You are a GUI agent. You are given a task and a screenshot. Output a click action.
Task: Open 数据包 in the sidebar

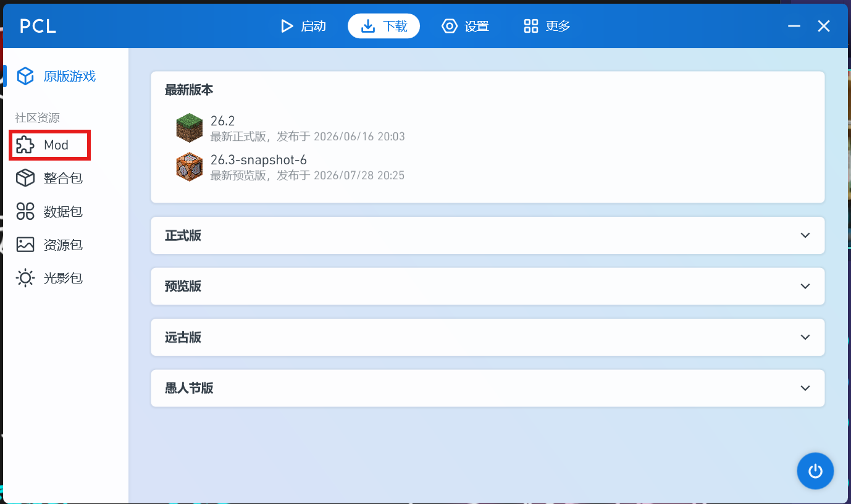pyautogui.click(x=63, y=212)
